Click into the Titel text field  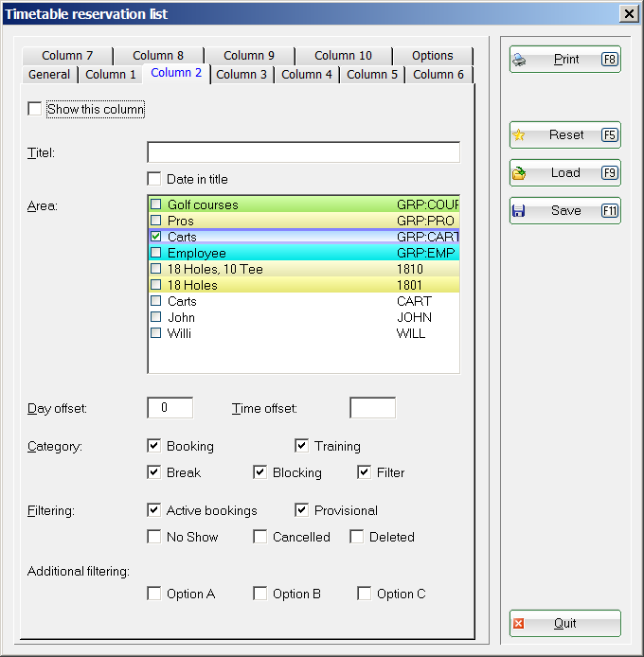(303, 152)
